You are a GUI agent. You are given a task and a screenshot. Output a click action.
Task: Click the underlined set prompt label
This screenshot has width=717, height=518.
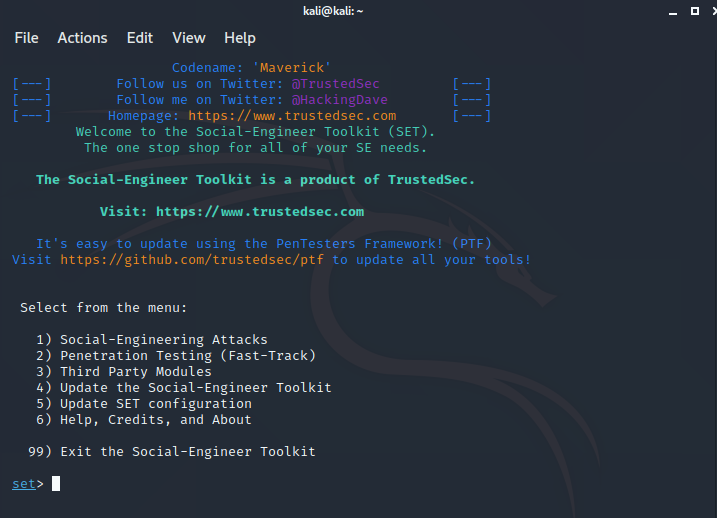coord(24,484)
